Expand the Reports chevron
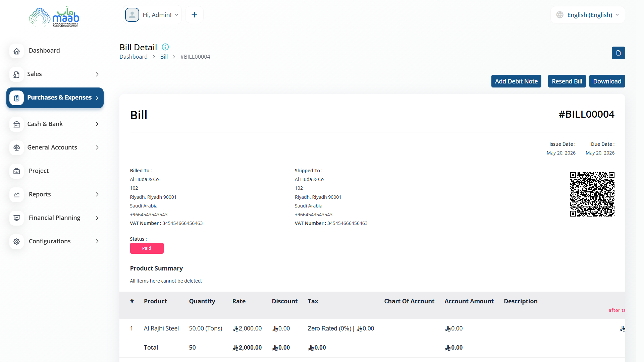 click(x=97, y=194)
